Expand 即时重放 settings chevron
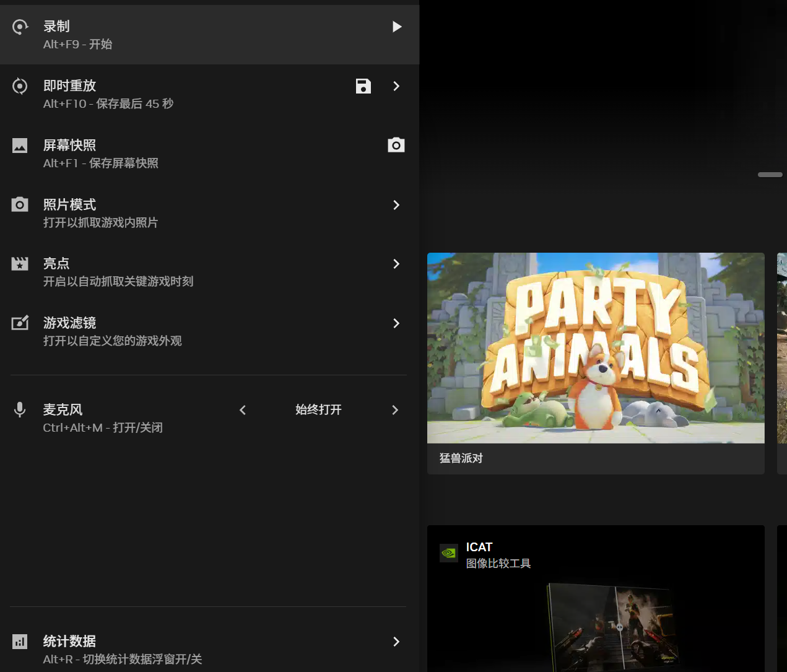The image size is (787, 672). [396, 86]
